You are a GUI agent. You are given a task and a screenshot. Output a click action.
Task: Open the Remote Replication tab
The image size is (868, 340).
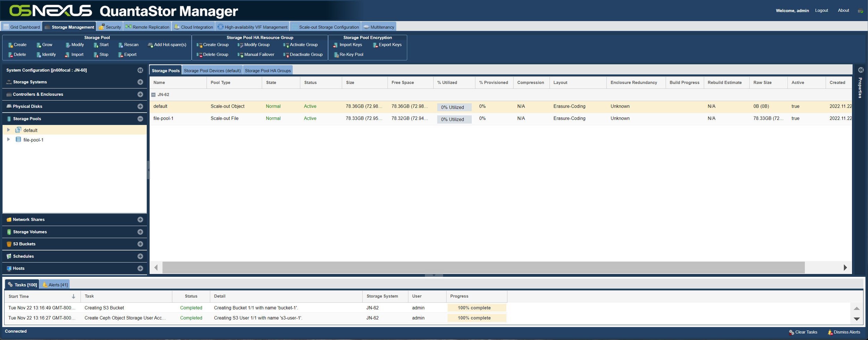pos(148,27)
